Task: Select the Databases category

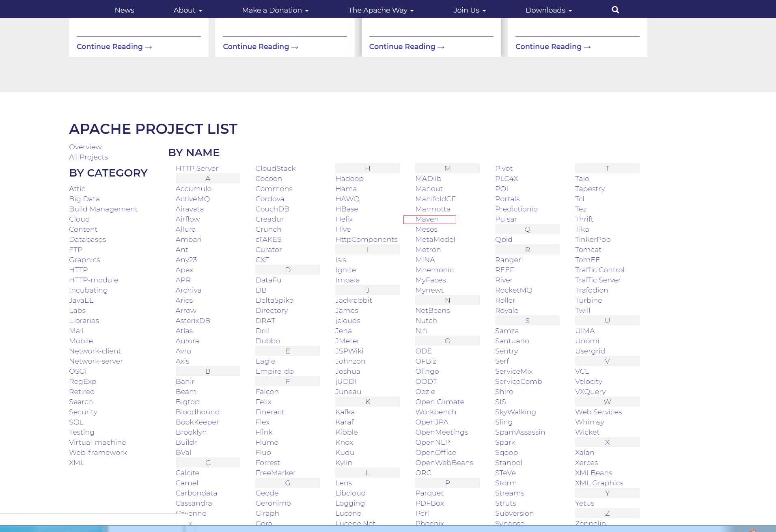Action: click(87, 239)
